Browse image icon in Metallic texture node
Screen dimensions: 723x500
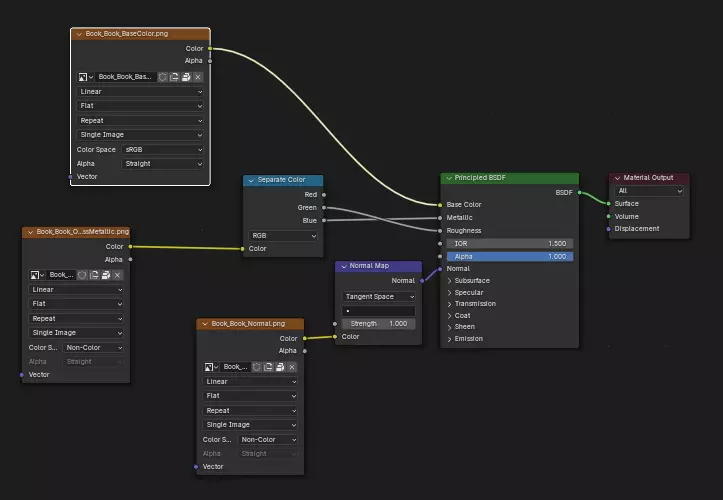point(37,275)
